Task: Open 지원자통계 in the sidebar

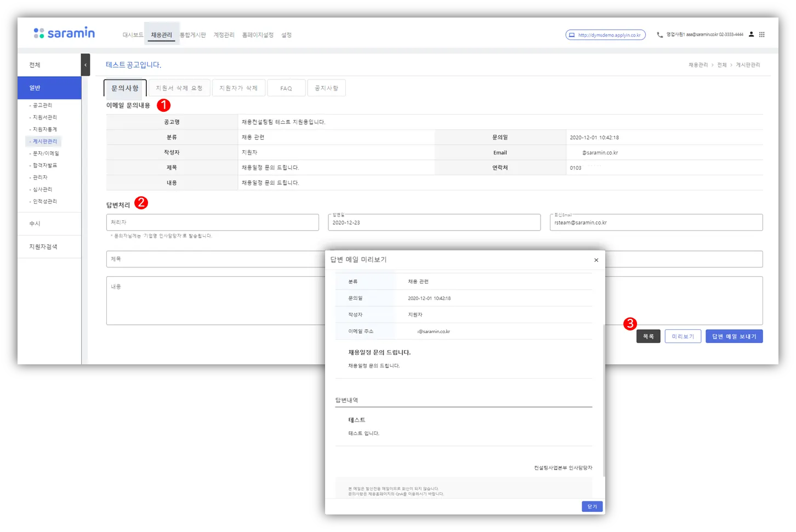Action: [x=44, y=129]
